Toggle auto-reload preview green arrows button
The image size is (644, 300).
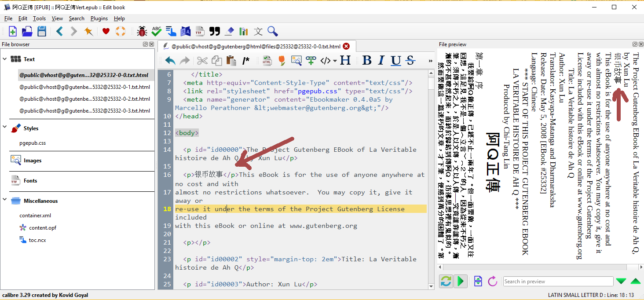(446, 281)
